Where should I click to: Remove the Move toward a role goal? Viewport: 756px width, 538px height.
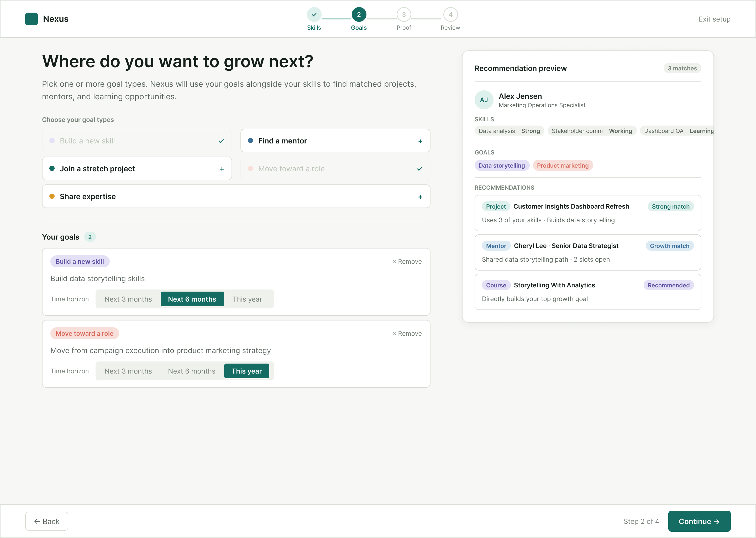click(x=407, y=333)
